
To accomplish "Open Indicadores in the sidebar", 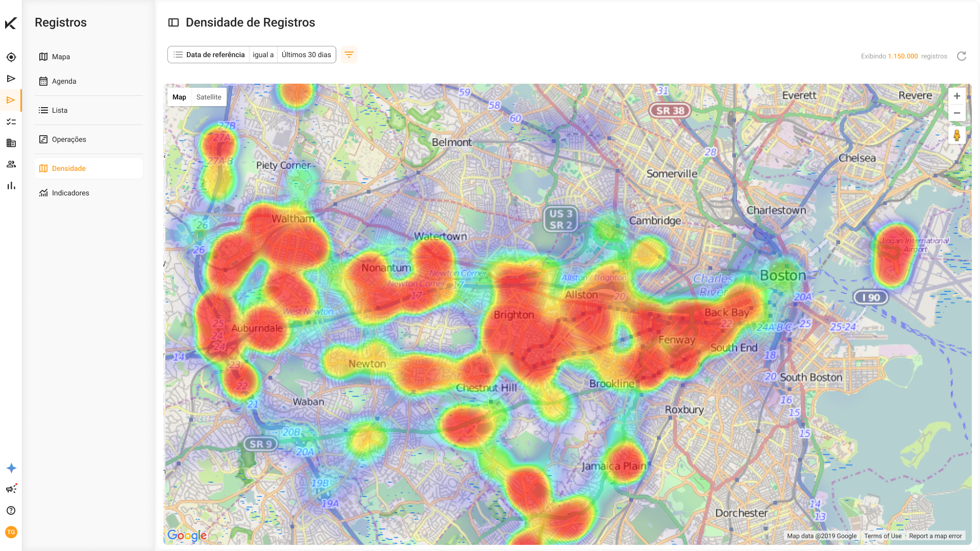I will click(x=89, y=193).
